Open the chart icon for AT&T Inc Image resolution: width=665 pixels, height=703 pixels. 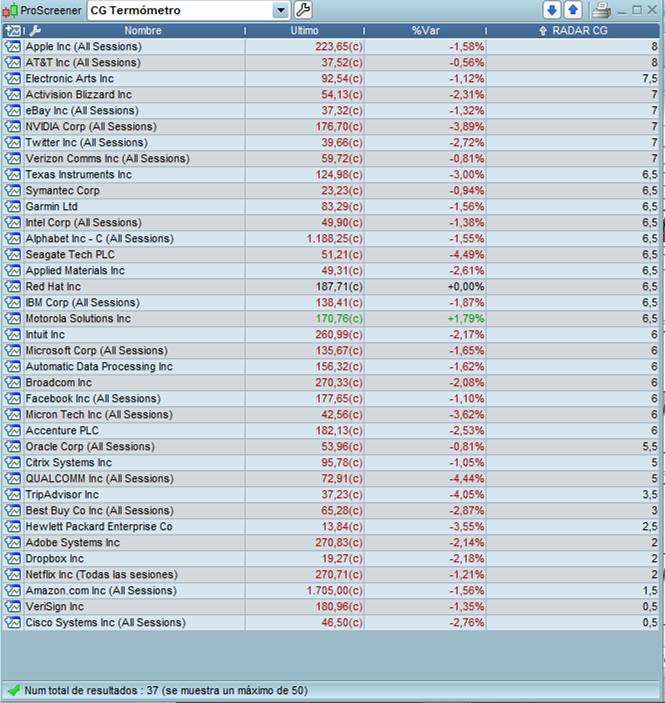13,62
